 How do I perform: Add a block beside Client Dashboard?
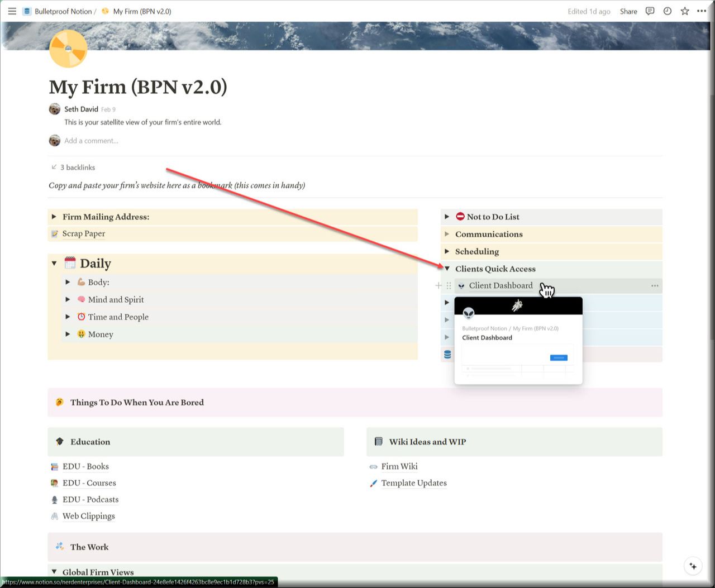pyautogui.click(x=438, y=285)
